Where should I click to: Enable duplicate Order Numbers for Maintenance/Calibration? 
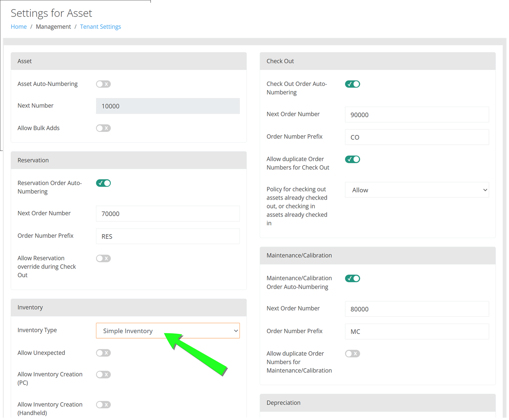(352, 353)
